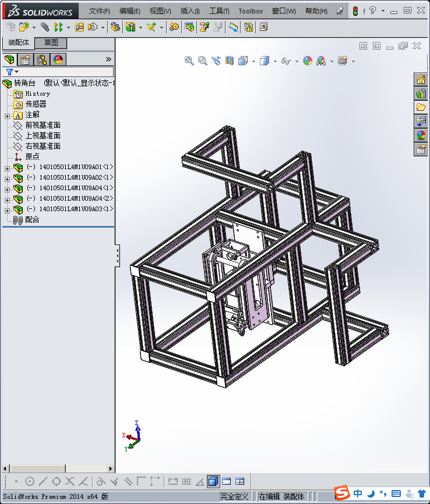
Task: Click the Move Component icon
Action: [x=93, y=27]
